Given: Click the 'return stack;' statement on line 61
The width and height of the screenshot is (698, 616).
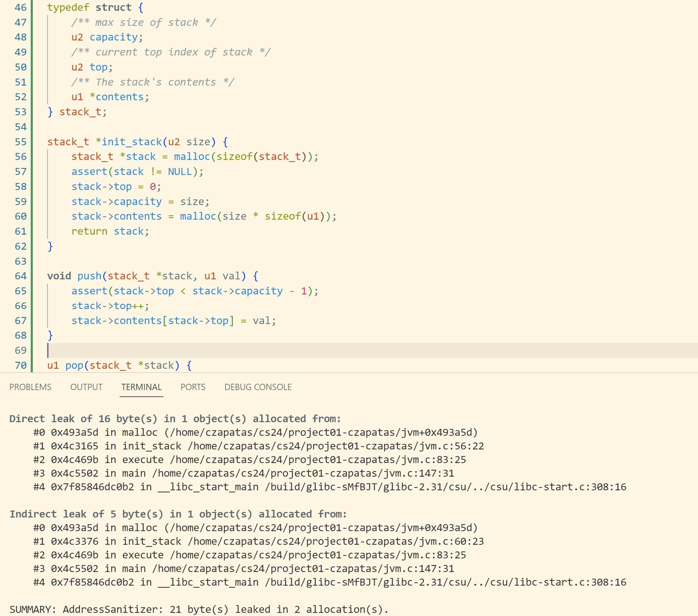Looking at the screenshot, I should click(x=110, y=231).
